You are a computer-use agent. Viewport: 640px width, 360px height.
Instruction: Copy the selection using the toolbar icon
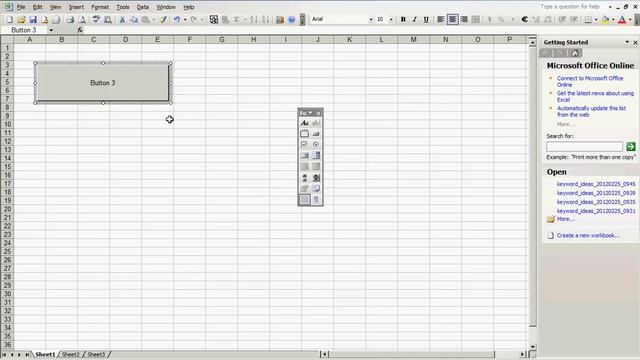tap(134, 20)
